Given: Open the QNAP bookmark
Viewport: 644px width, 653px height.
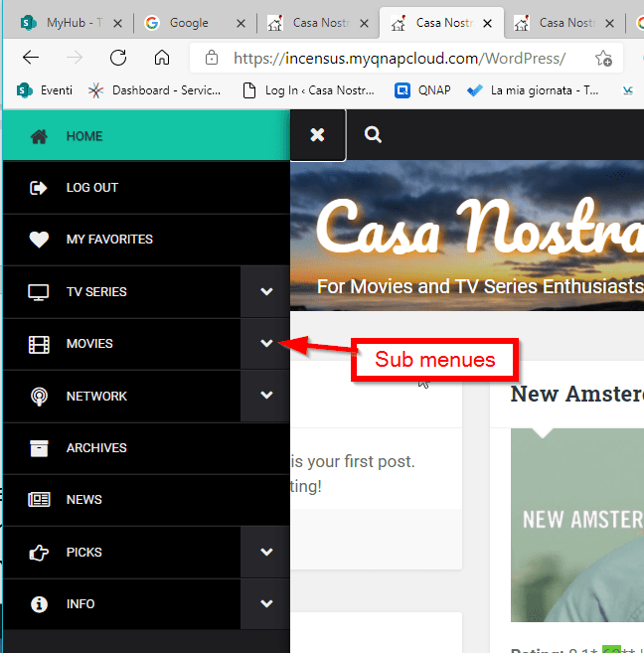Looking at the screenshot, I should pyautogui.click(x=422, y=90).
